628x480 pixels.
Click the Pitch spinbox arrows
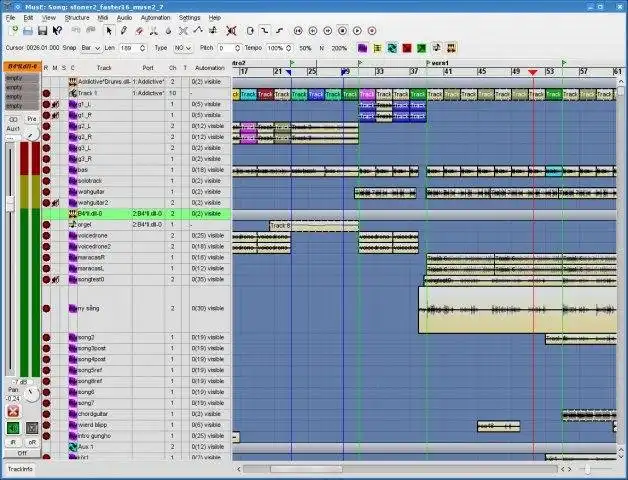238,48
